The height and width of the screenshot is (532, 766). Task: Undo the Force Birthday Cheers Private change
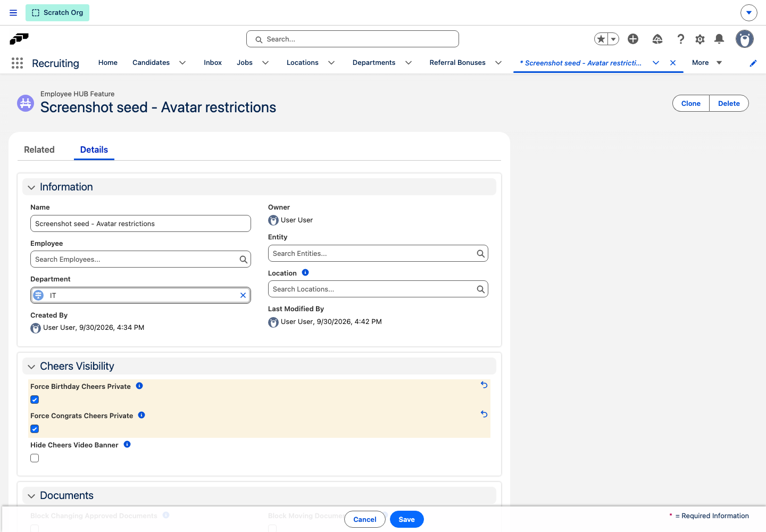tap(484, 385)
